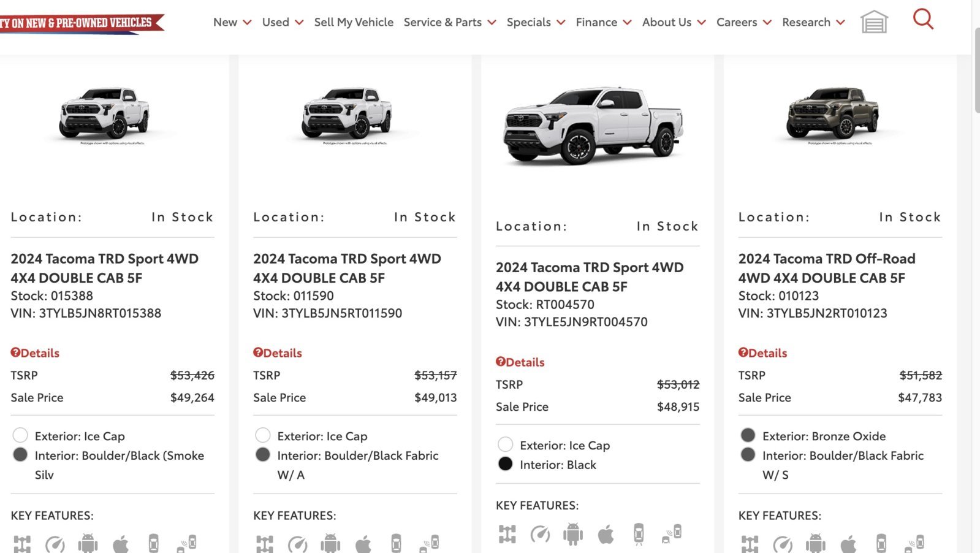Click speedometer icon on stock 010123 card
This screenshot has height=553, width=980.
(x=783, y=544)
